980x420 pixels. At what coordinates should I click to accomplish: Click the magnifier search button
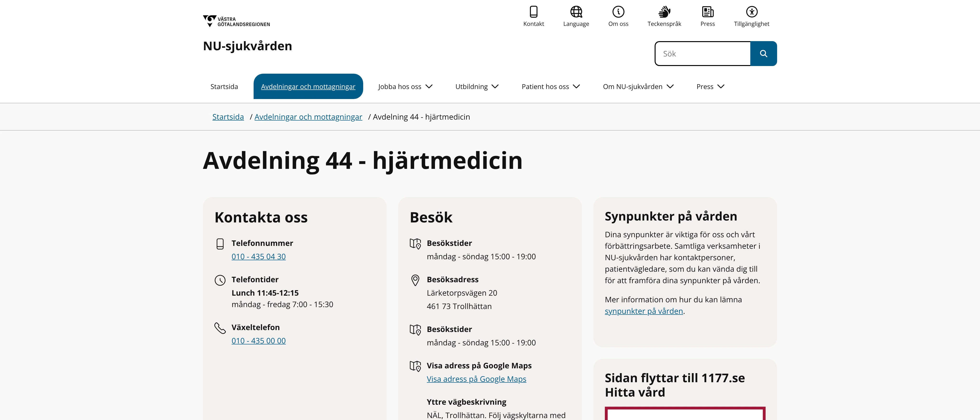point(763,54)
